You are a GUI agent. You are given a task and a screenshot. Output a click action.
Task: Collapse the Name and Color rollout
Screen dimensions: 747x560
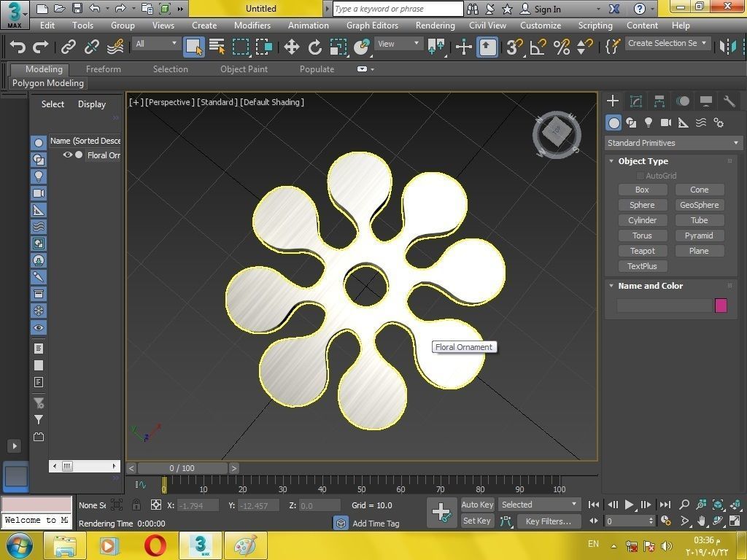[x=611, y=286]
